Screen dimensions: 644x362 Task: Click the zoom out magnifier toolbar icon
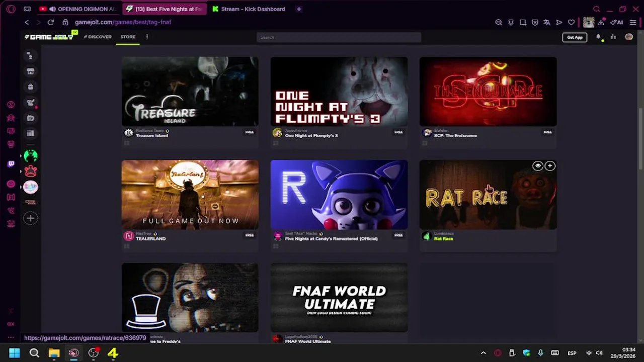[x=499, y=22]
